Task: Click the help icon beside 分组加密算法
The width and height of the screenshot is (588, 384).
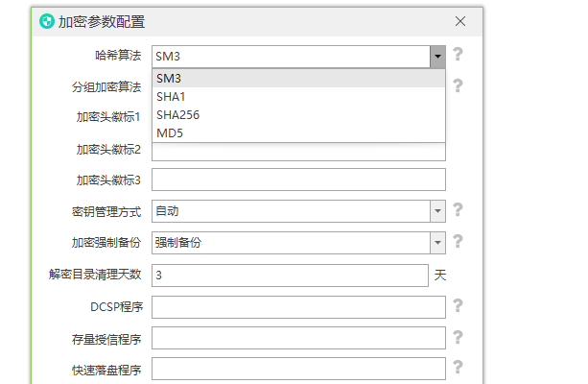Action: [x=459, y=86]
